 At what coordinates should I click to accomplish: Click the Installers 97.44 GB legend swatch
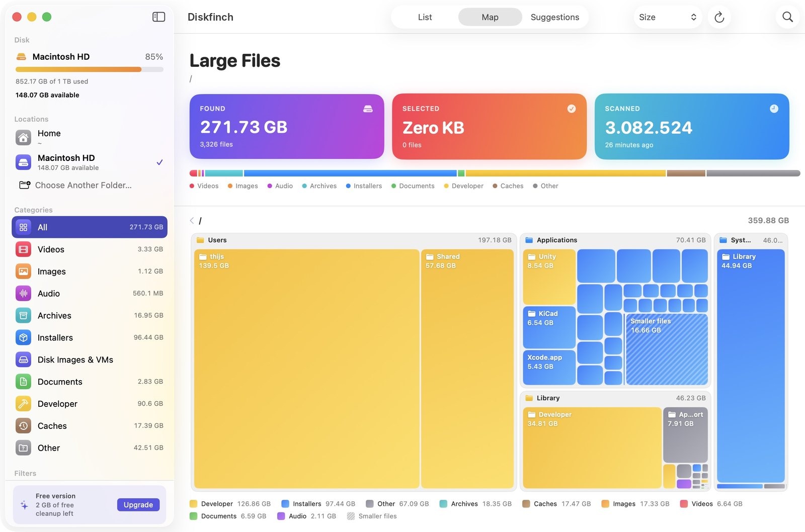pyautogui.click(x=285, y=504)
